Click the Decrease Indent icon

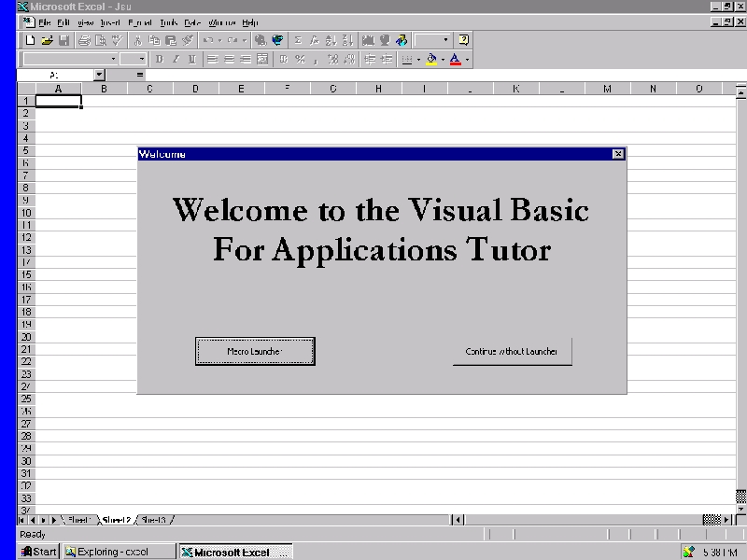(370, 60)
